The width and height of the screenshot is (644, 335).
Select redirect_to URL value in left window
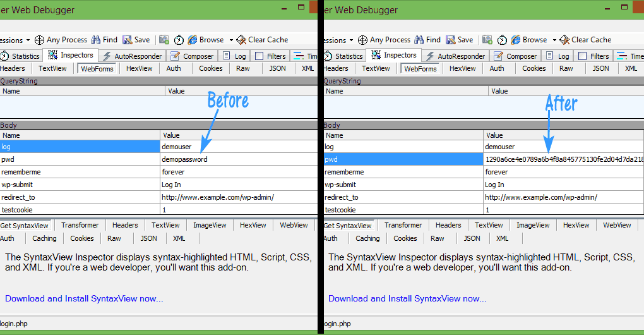click(x=218, y=197)
